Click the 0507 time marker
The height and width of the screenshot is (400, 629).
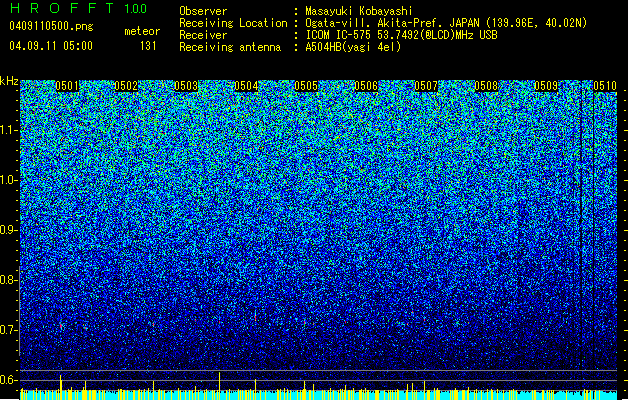(x=426, y=86)
